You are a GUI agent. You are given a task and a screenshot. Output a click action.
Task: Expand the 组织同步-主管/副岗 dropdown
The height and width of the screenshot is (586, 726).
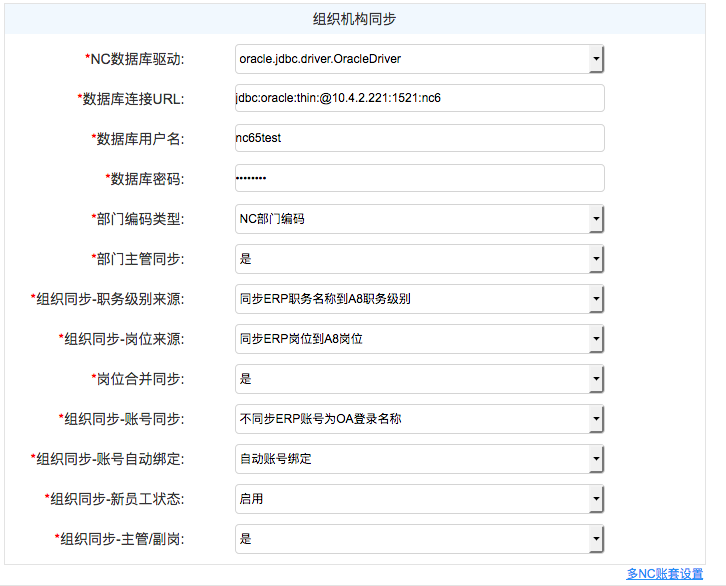pyautogui.click(x=419, y=539)
